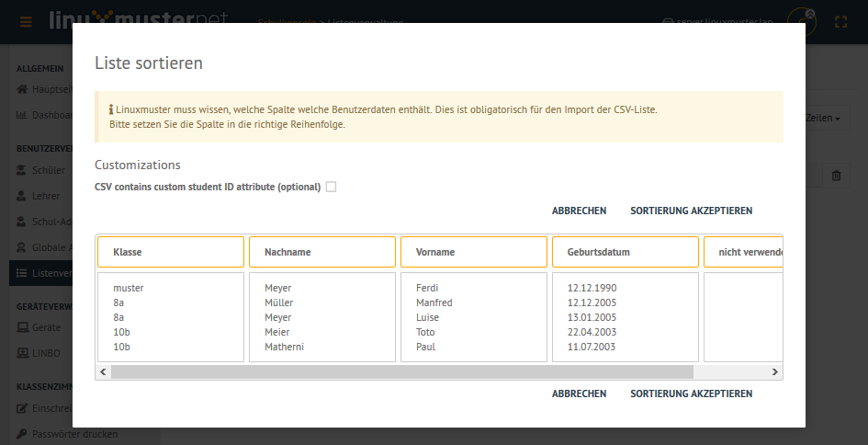Image resolution: width=868 pixels, height=445 pixels.
Task: Click the bottom ABBRECHEN button
Action: (579, 394)
